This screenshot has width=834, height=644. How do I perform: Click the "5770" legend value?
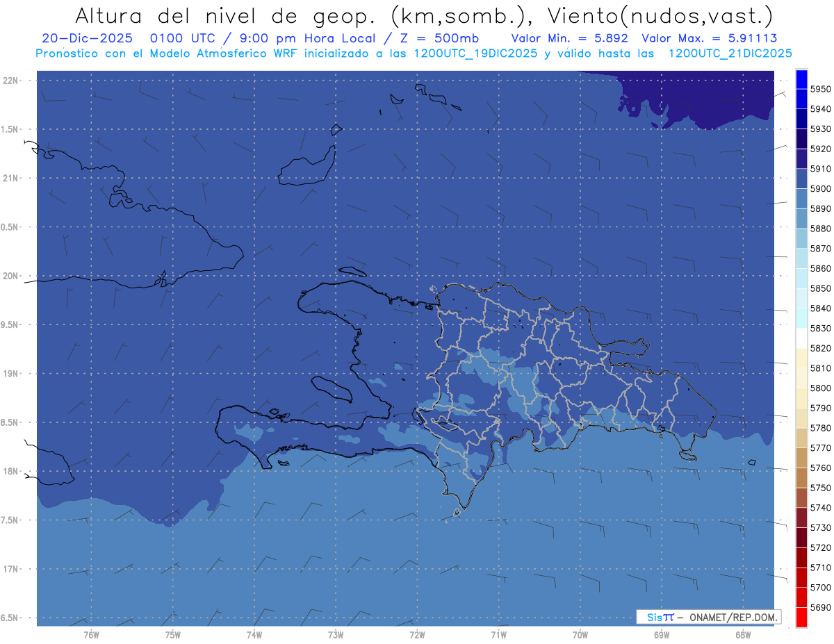coord(820,448)
